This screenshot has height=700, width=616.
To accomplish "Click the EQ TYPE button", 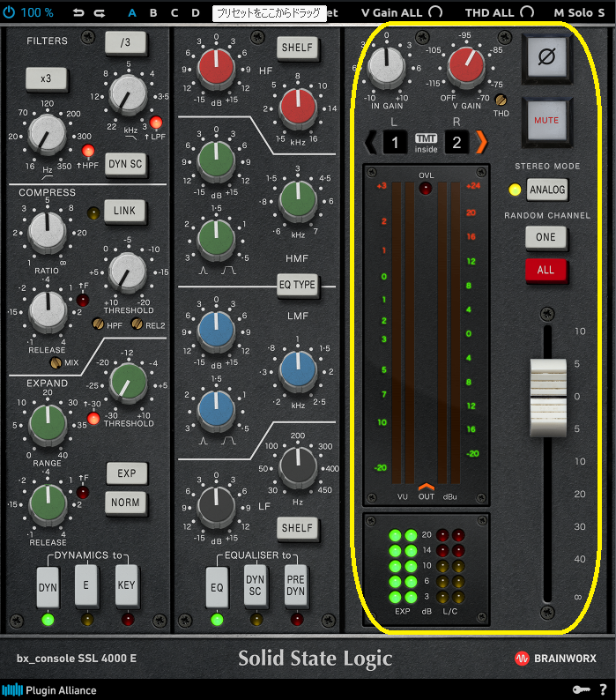I will point(297,285).
